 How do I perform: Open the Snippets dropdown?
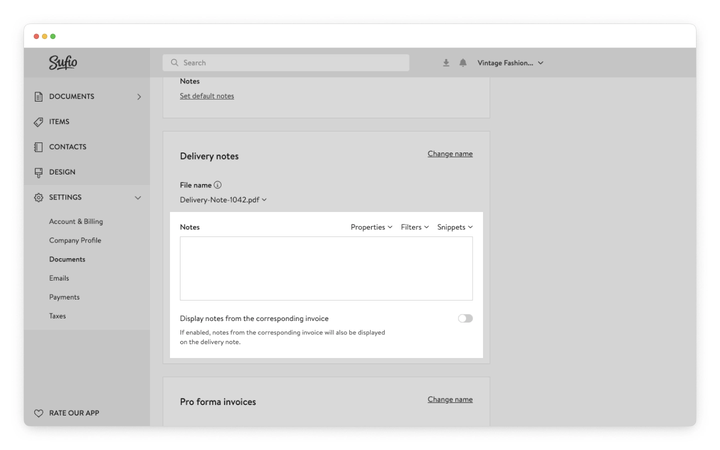pos(455,227)
